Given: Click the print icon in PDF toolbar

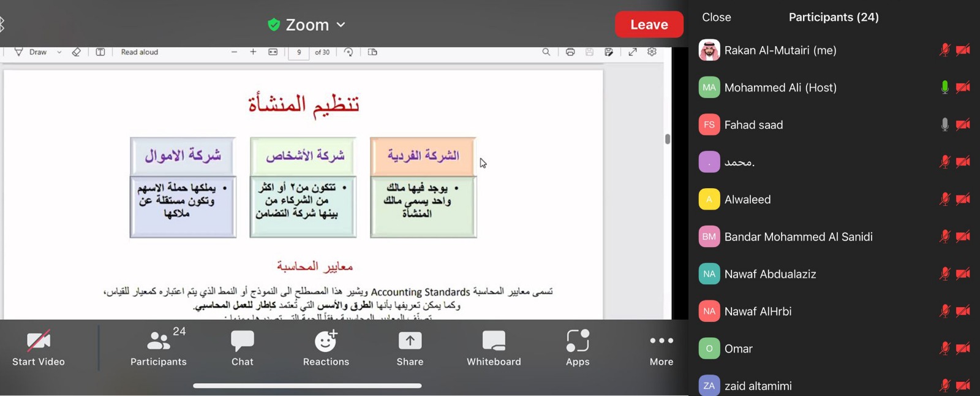Looking at the screenshot, I should tap(570, 53).
